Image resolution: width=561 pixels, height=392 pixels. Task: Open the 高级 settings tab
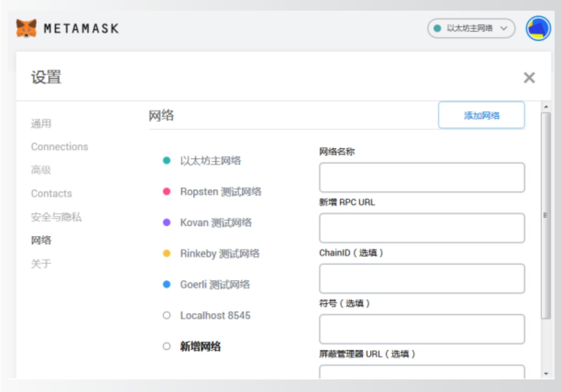click(x=41, y=170)
